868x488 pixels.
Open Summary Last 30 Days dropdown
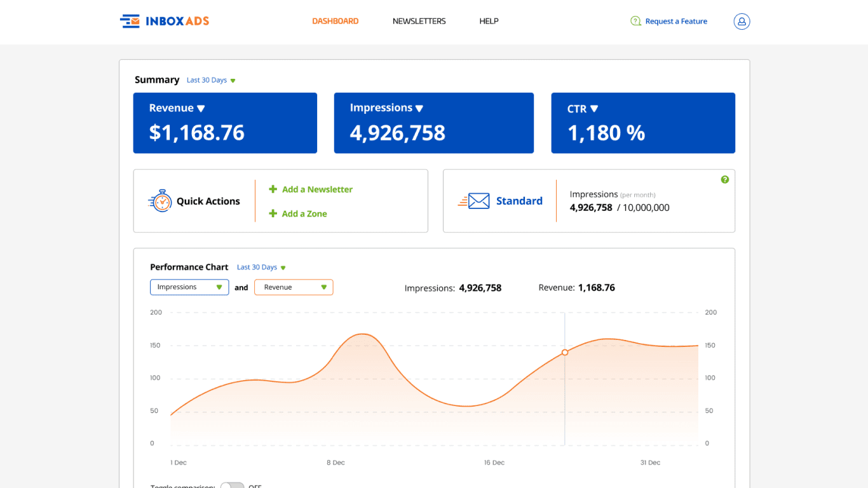(211, 80)
